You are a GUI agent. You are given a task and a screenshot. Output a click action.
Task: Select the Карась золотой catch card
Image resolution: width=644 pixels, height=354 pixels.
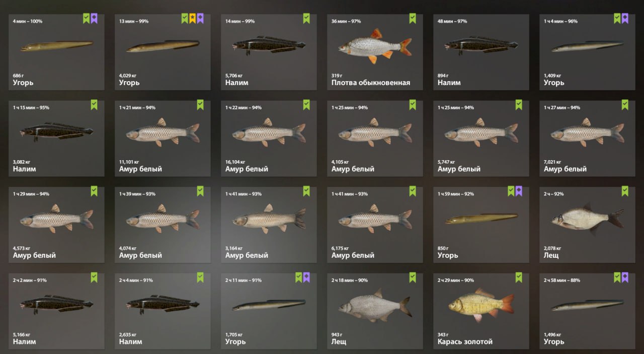481,311
